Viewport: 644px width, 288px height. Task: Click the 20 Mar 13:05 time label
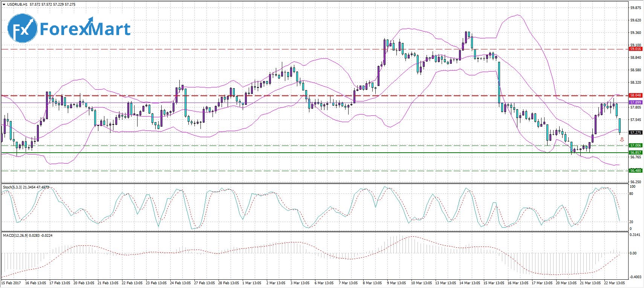(566, 283)
